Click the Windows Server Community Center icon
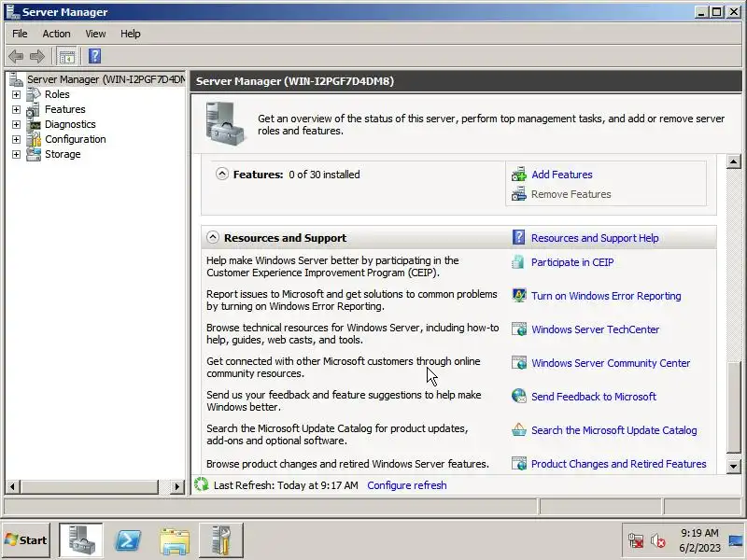This screenshot has height=560, width=747. pyautogui.click(x=519, y=363)
